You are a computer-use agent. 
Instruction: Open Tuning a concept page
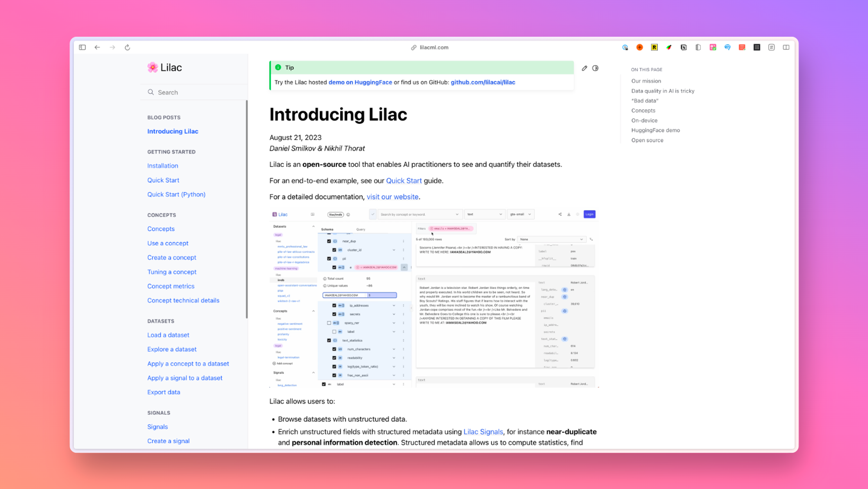pos(172,272)
